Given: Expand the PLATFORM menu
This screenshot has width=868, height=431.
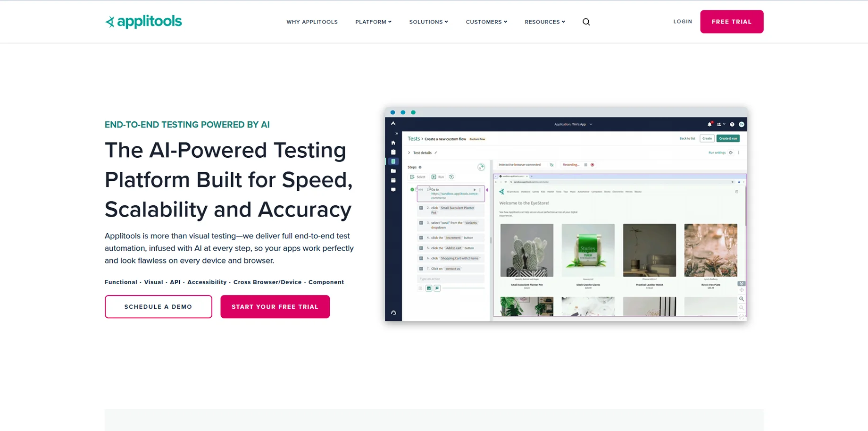Looking at the screenshot, I should tap(374, 22).
